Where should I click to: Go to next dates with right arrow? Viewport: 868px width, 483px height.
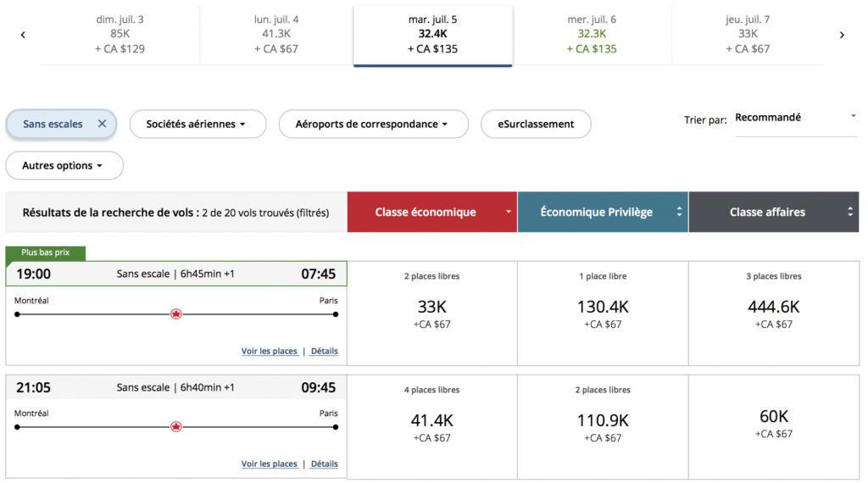click(x=842, y=35)
